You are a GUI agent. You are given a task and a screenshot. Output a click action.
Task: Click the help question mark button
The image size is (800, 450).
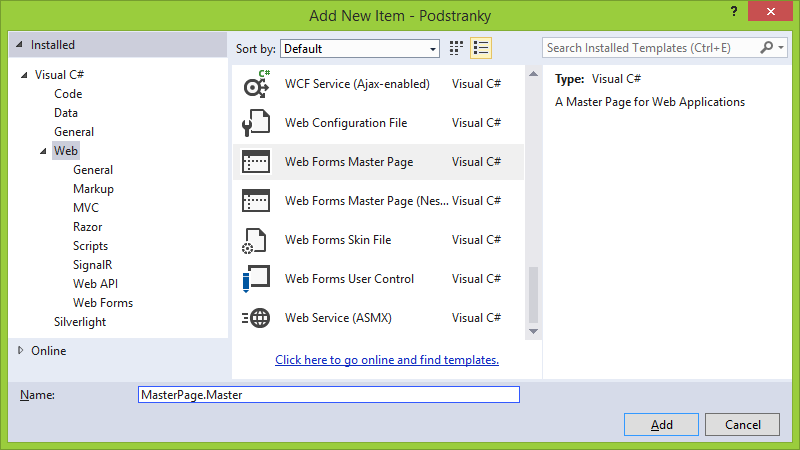[x=734, y=11]
